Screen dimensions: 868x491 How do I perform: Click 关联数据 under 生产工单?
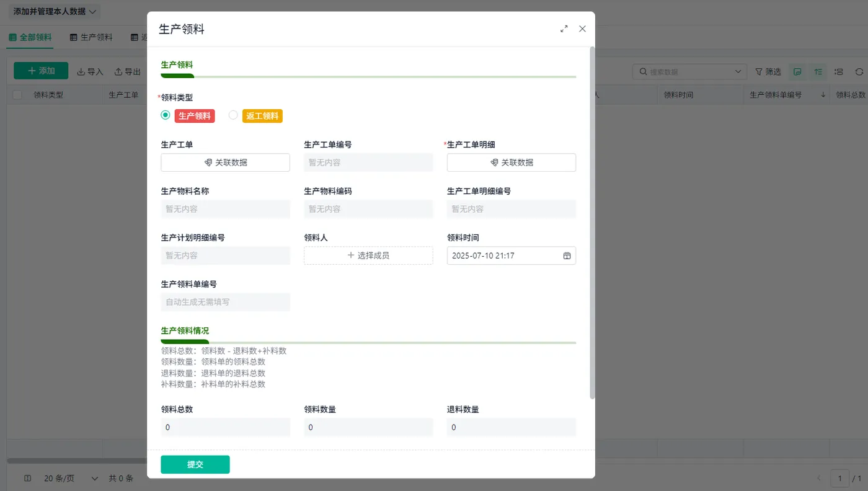click(225, 162)
